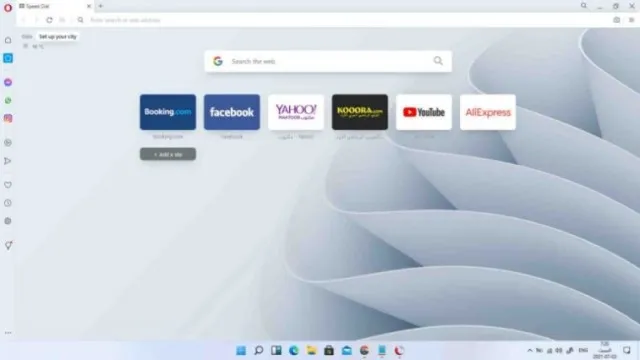Click the volume icon in system tray

coord(559,350)
